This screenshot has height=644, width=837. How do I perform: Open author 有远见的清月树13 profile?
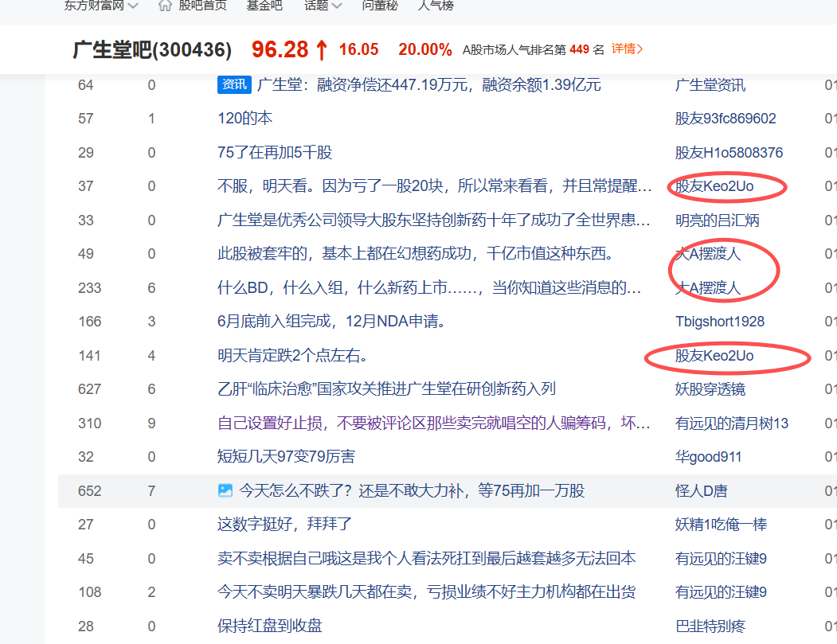click(731, 423)
